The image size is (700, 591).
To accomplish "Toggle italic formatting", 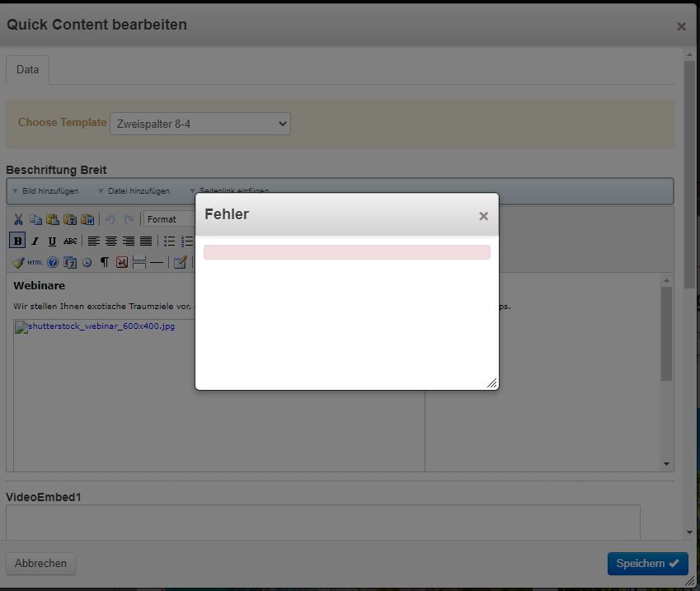I will coord(35,242).
